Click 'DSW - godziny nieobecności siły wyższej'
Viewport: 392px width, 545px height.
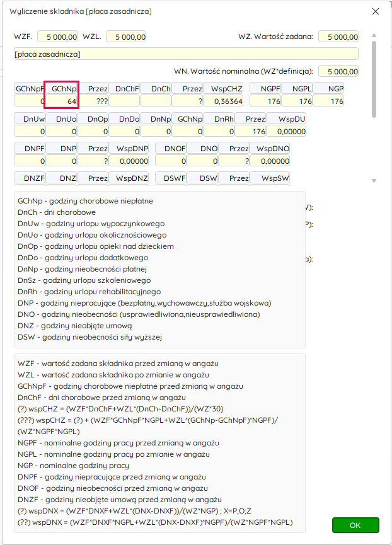pos(89,337)
